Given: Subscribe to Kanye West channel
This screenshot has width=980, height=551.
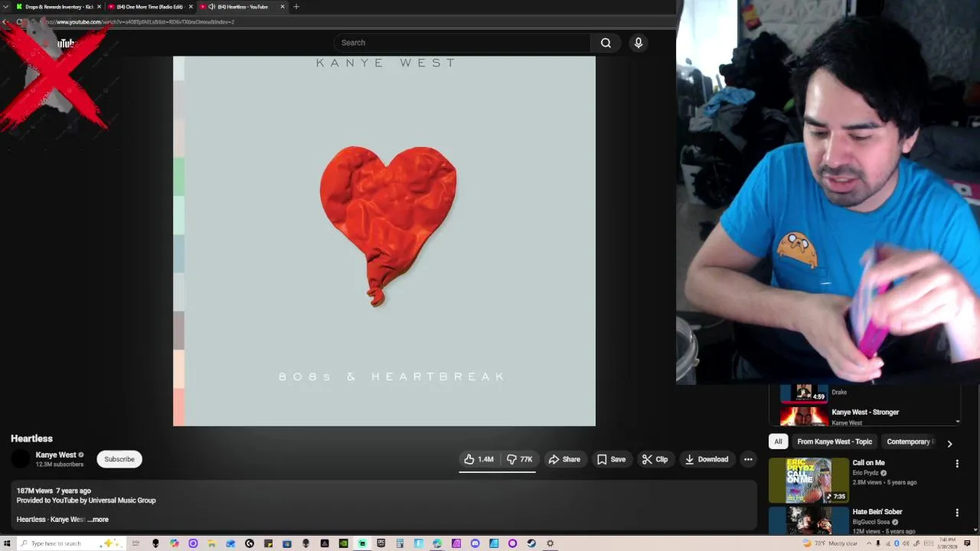Looking at the screenshot, I should (x=119, y=459).
